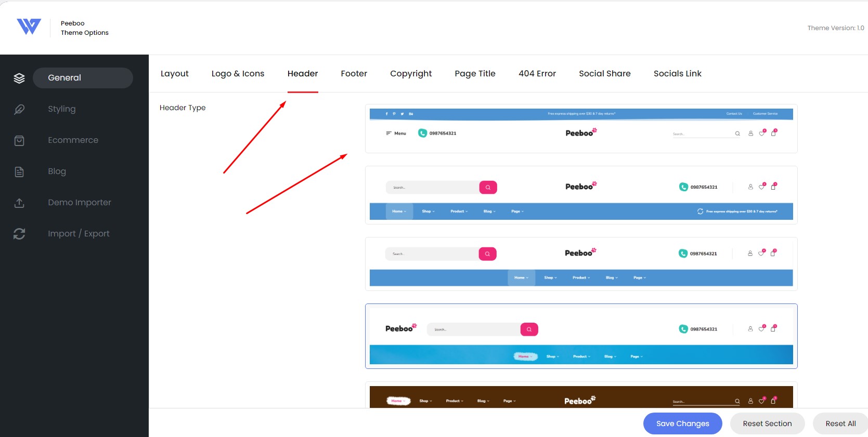
Task: Pick third header with centered blue menu
Action: point(581,264)
